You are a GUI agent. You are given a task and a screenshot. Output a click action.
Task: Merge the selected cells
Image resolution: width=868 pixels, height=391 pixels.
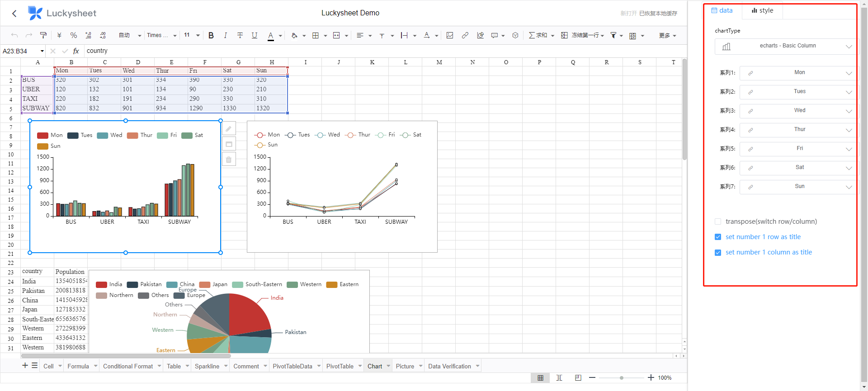point(336,35)
